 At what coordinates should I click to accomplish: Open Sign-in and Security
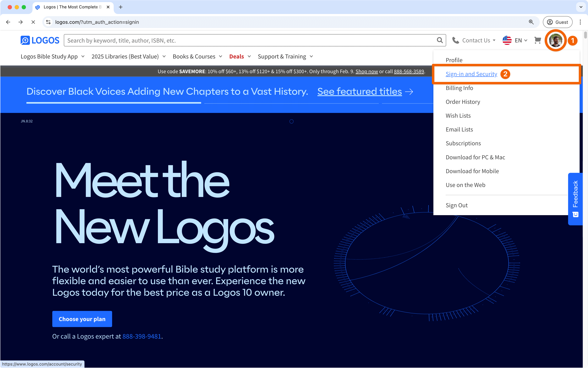click(x=471, y=74)
